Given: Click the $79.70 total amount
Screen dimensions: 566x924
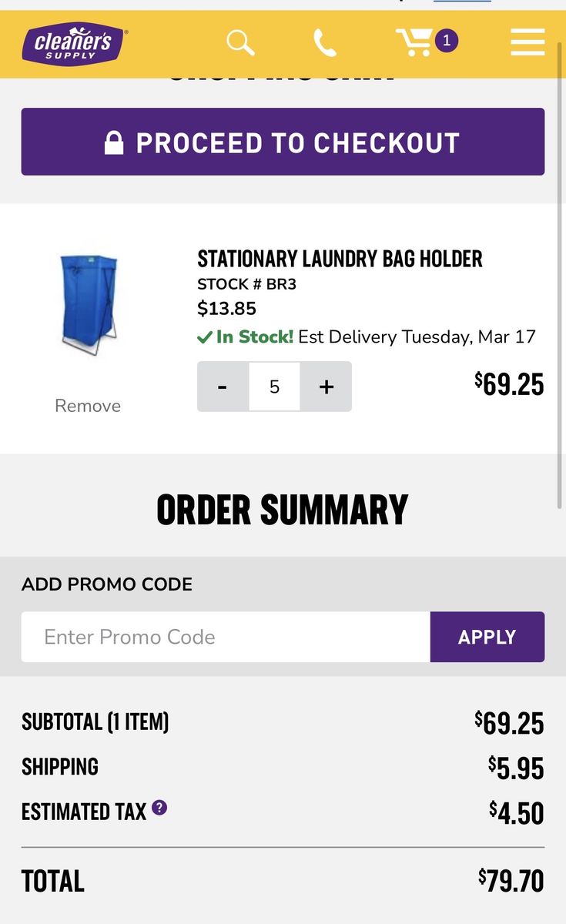Looking at the screenshot, I should point(511,880).
